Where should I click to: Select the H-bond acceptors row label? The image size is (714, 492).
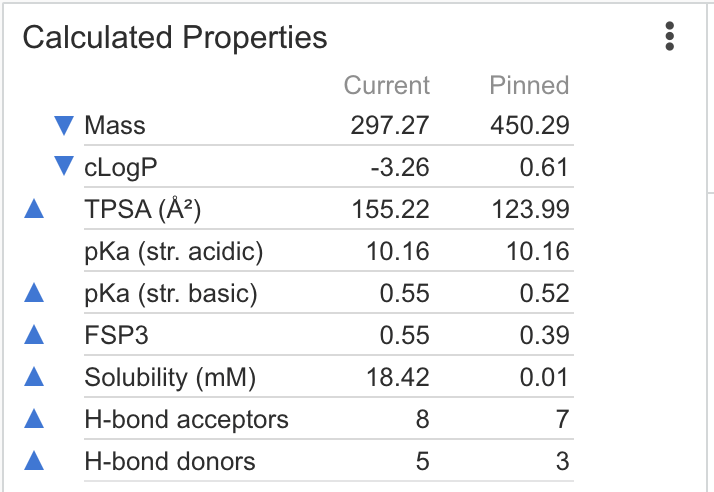click(x=187, y=420)
